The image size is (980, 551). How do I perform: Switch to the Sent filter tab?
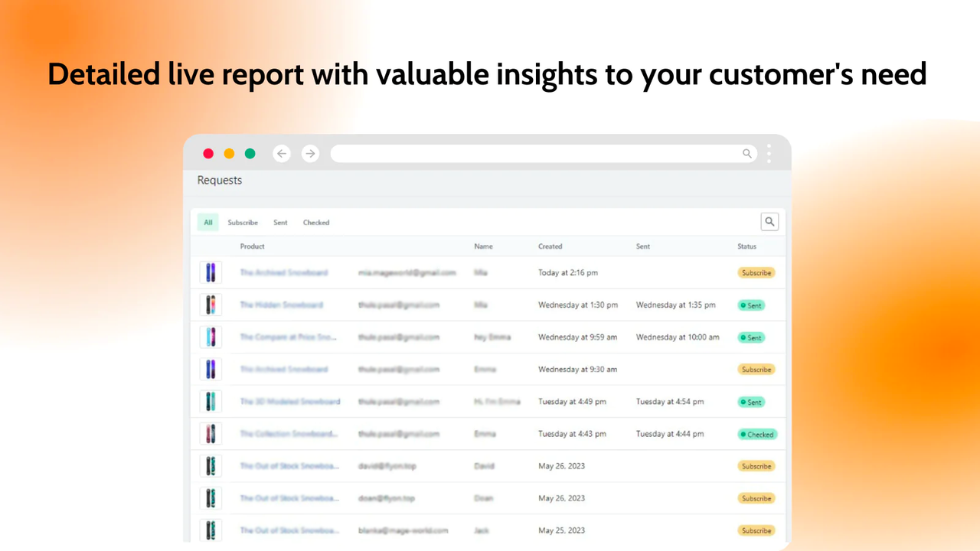pos(279,222)
